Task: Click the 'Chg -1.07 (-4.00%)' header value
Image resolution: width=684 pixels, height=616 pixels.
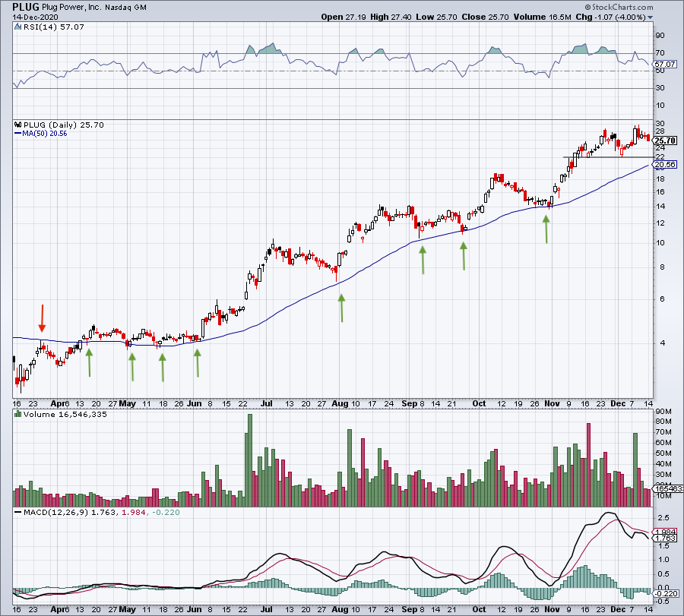Action: pyautogui.click(x=611, y=17)
